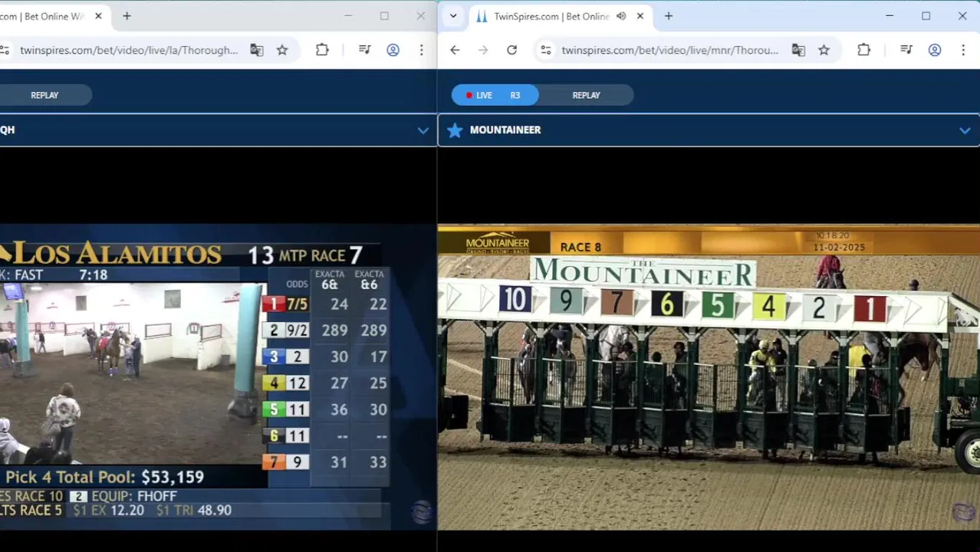Maximize the right browser window
This screenshot has width=980, height=552.
click(926, 16)
